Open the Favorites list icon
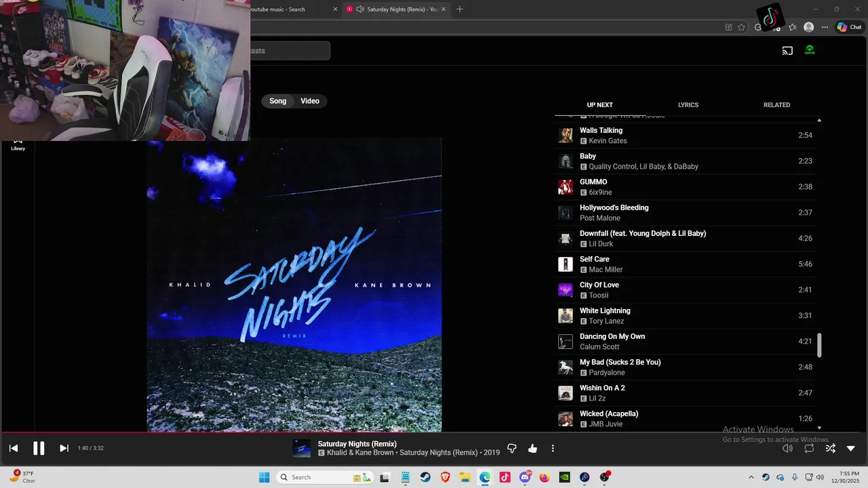The height and width of the screenshot is (488, 868). click(792, 27)
